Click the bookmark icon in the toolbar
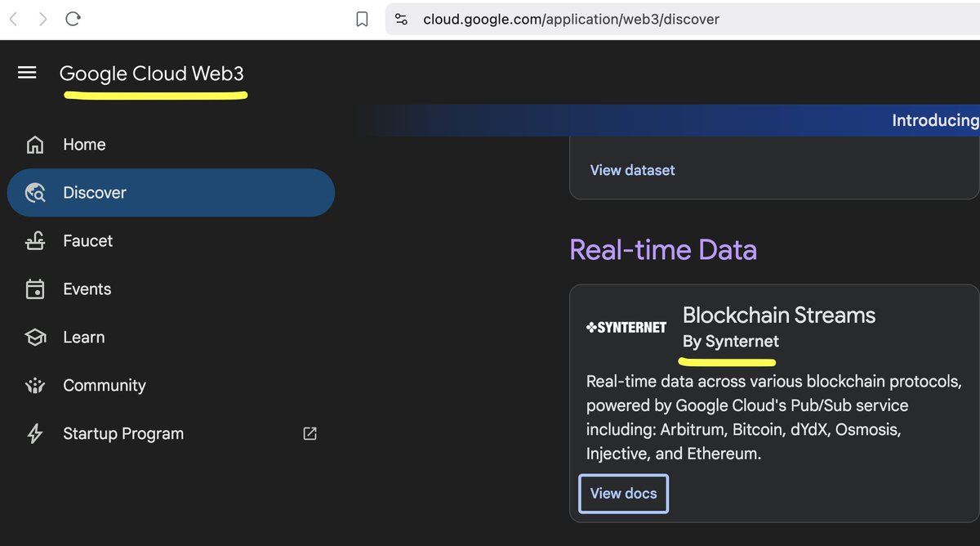The height and width of the screenshot is (546, 980). click(361, 18)
